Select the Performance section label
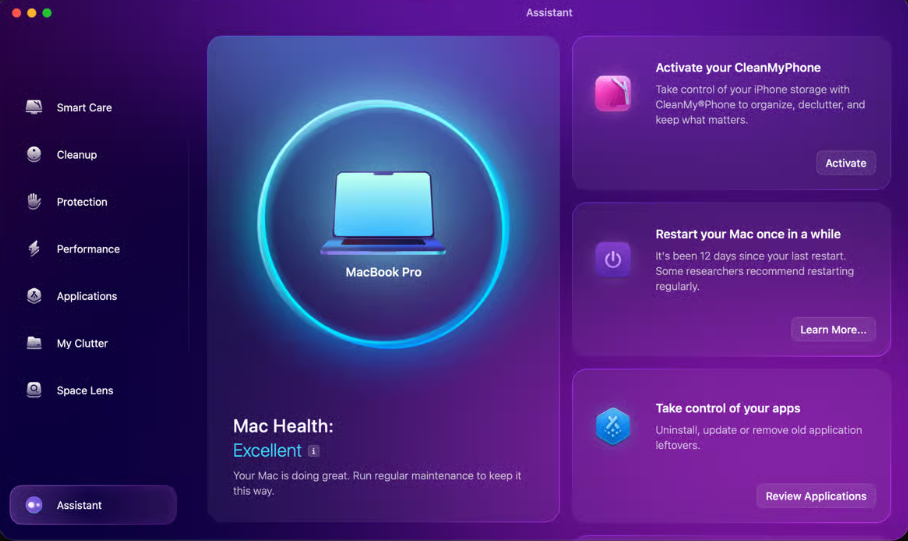The image size is (908, 541). (x=88, y=249)
